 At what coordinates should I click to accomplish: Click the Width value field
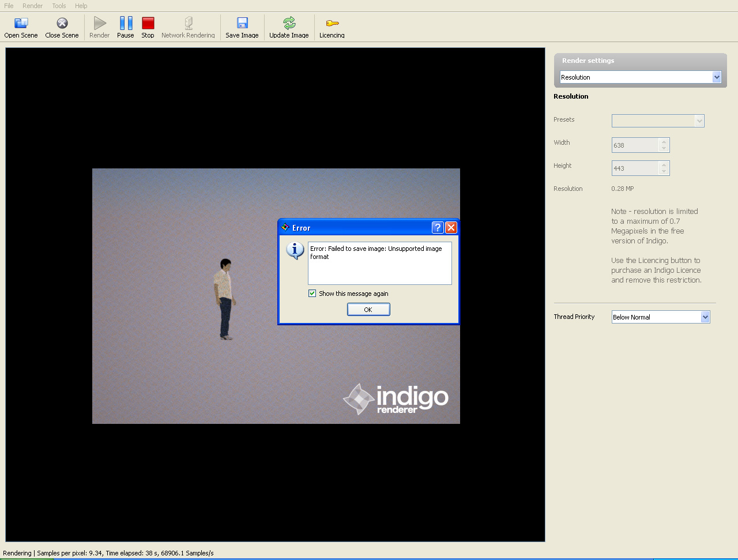point(635,145)
